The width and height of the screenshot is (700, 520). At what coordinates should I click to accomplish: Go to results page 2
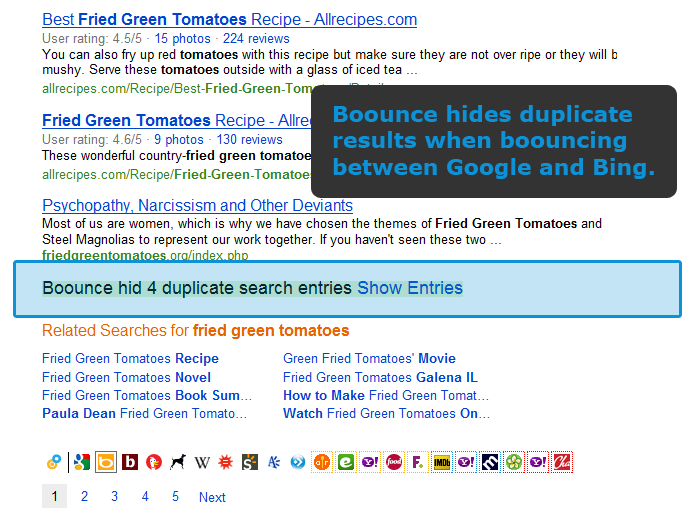click(x=84, y=496)
